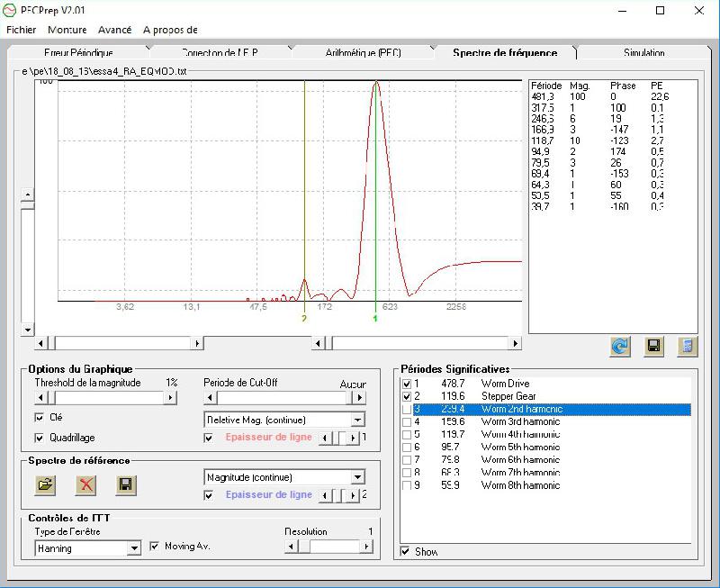Switch to the Erreur Périodique tab
Image resolution: width=720 pixels, height=588 pixels.
point(78,52)
